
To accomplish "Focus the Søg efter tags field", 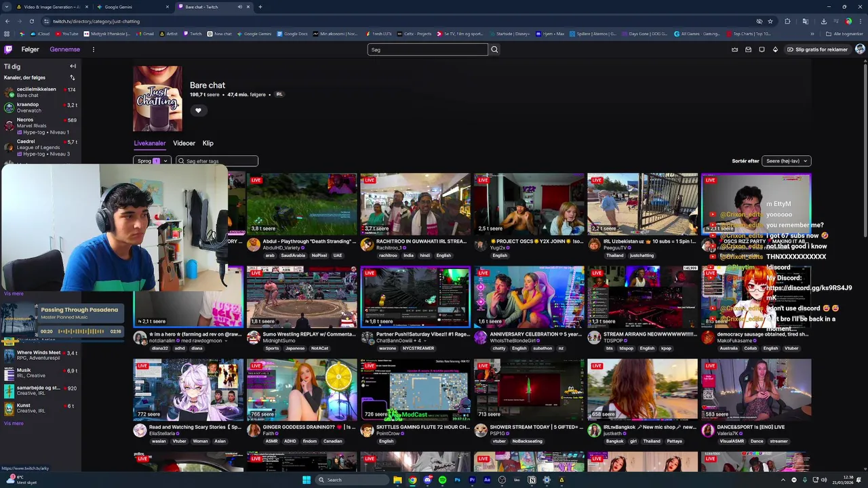I will click(x=217, y=161).
